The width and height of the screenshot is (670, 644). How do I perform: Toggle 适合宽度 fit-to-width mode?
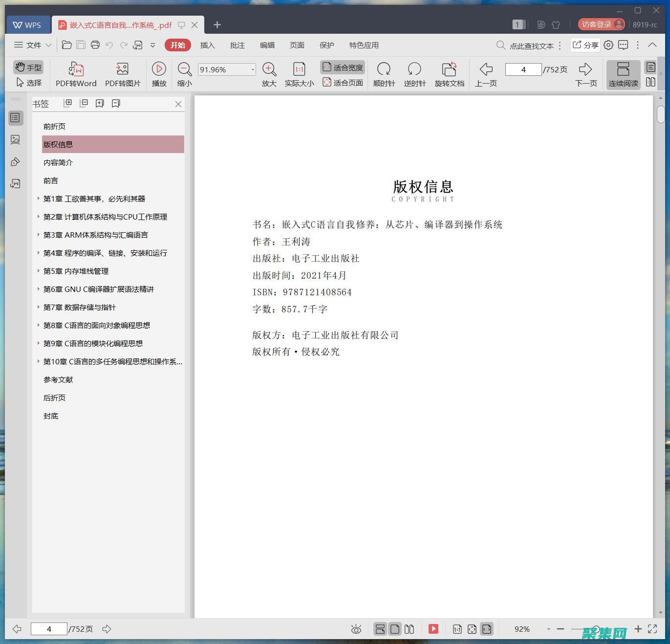[342, 67]
